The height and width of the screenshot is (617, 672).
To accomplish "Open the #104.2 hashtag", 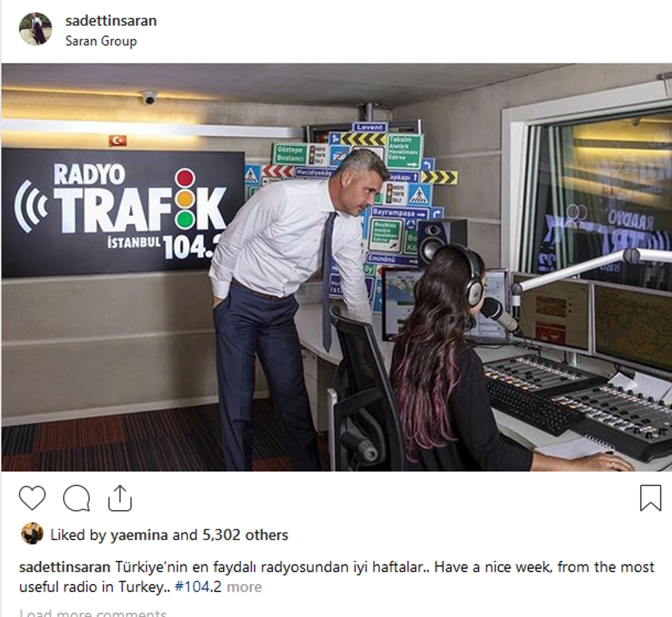I will pyautogui.click(x=198, y=587).
